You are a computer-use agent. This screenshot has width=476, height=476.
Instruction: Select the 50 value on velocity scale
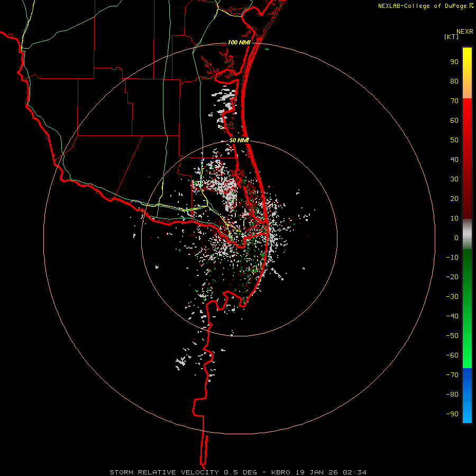pyautogui.click(x=454, y=140)
